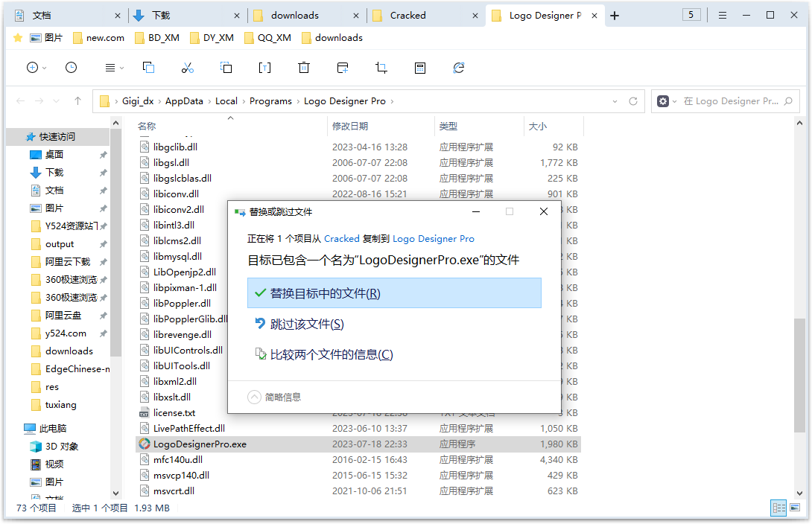Switch to details view in status bar

(778, 508)
